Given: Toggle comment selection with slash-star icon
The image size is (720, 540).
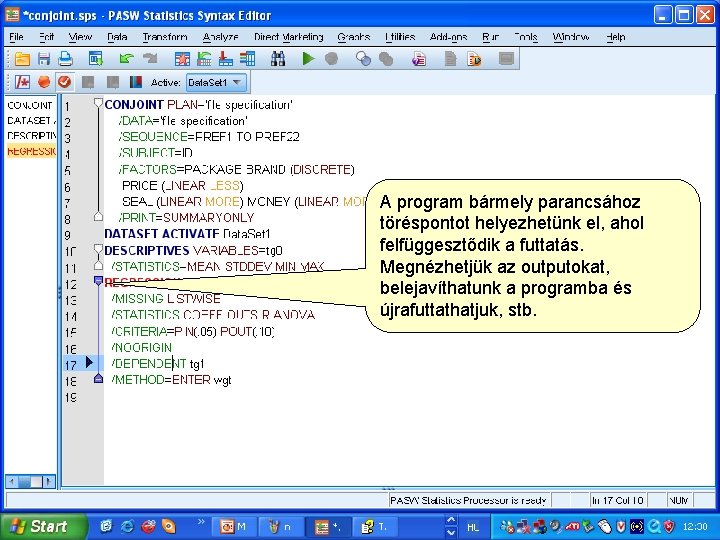Looking at the screenshot, I should pos(22,82).
